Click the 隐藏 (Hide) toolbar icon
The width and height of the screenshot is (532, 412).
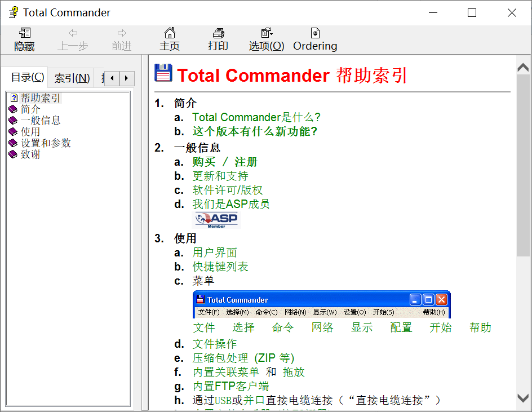24,39
